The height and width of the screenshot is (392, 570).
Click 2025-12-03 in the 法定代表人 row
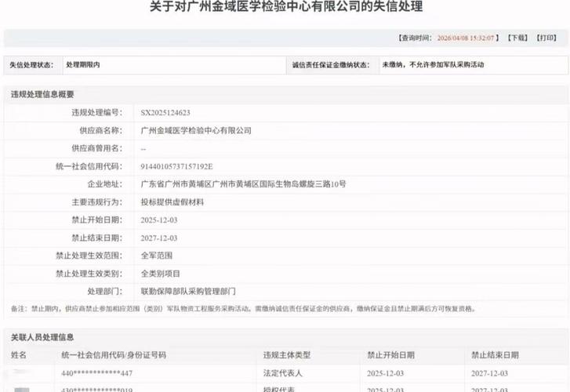pyautogui.click(x=385, y=373)
